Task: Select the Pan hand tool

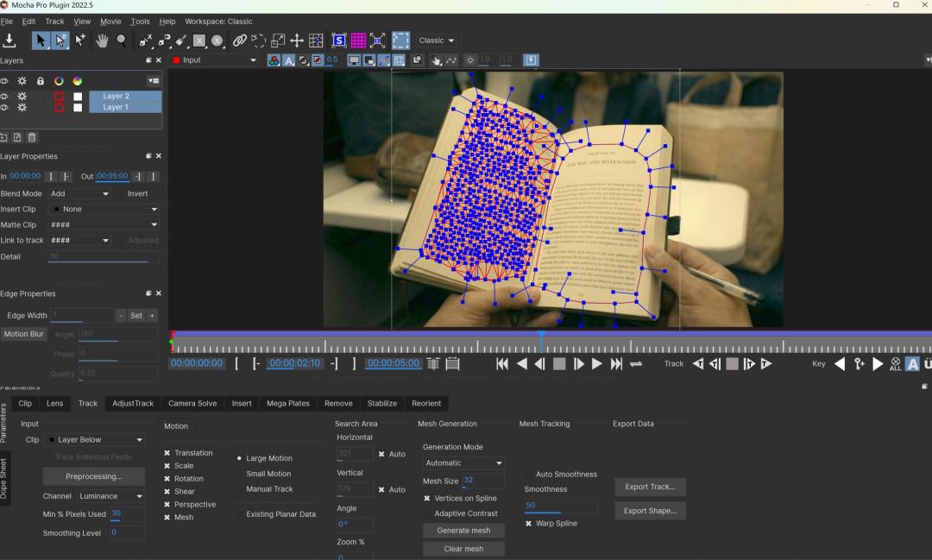Action: (x=102, y=41)
